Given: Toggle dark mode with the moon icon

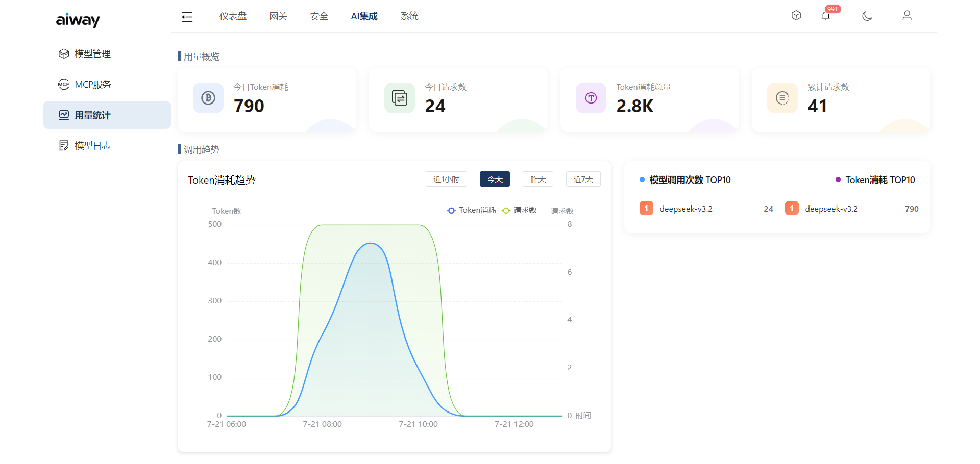Looking at the screenshot, I should click(x=867, y=16).
